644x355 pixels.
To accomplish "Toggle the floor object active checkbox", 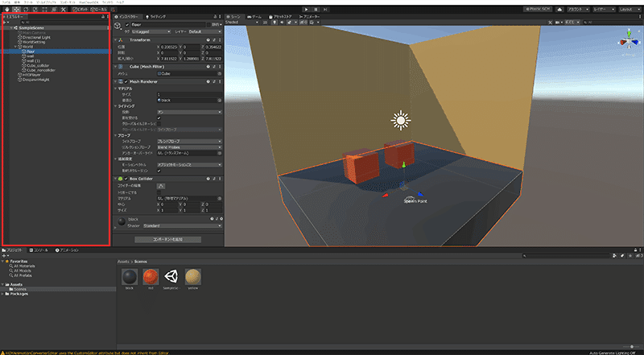I will [127, 25].
